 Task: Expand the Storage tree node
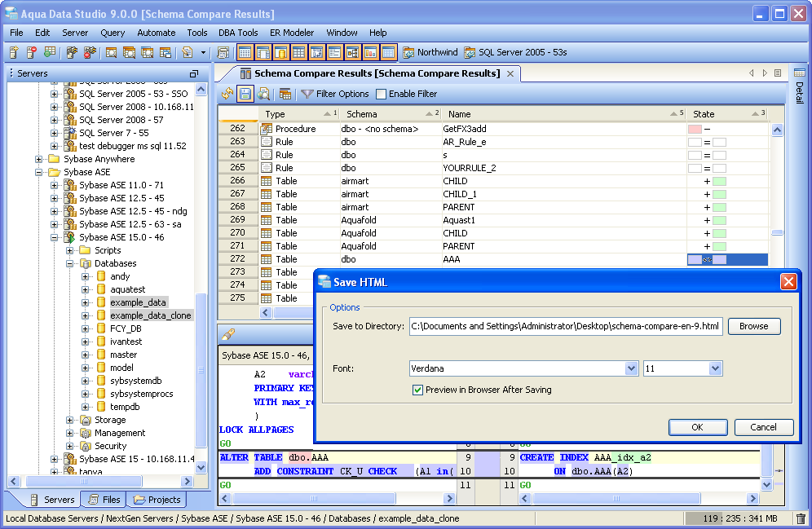click(70, 420)
